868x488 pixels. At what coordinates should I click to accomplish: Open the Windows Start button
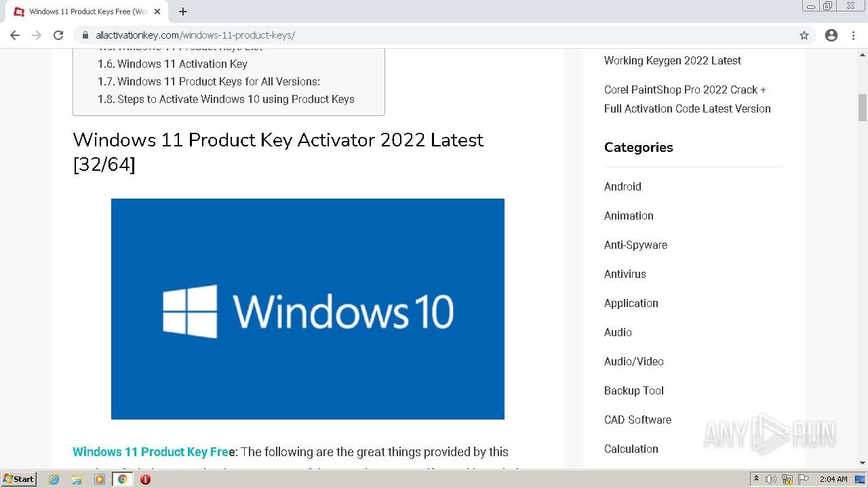click(x=19, y=479)
